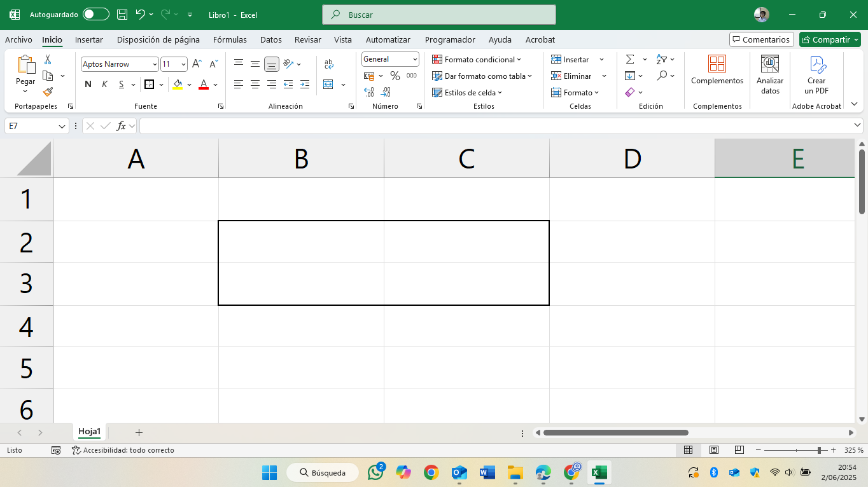Click the zoom slider handle
Image resolution: width=868 pixels, height=487 pixels.
coord(819,450)
